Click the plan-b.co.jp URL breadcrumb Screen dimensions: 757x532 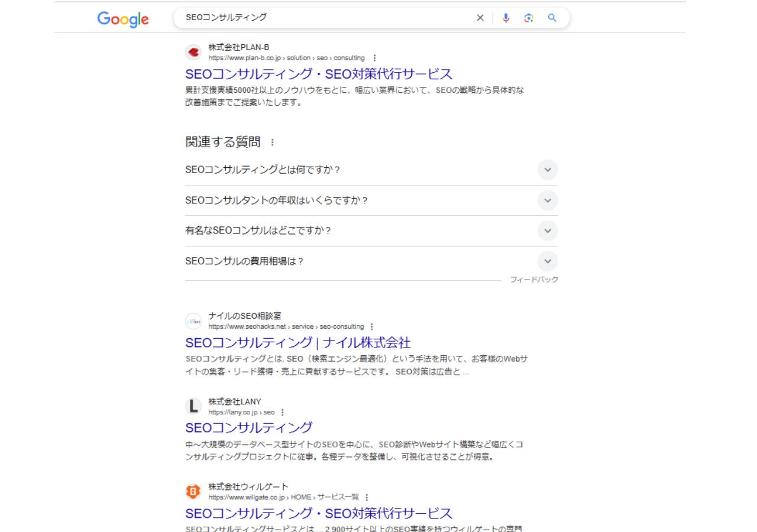point(286,58)
